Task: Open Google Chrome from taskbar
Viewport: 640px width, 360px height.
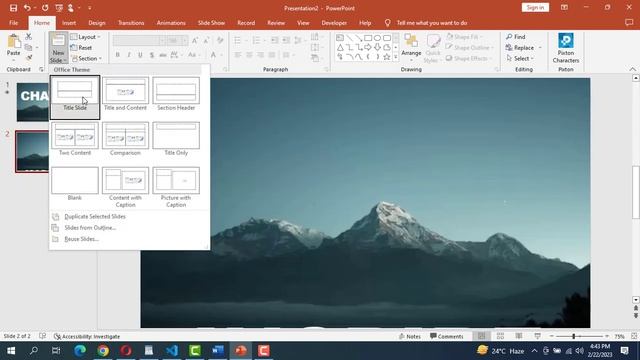Action: (x=103, y=351)
